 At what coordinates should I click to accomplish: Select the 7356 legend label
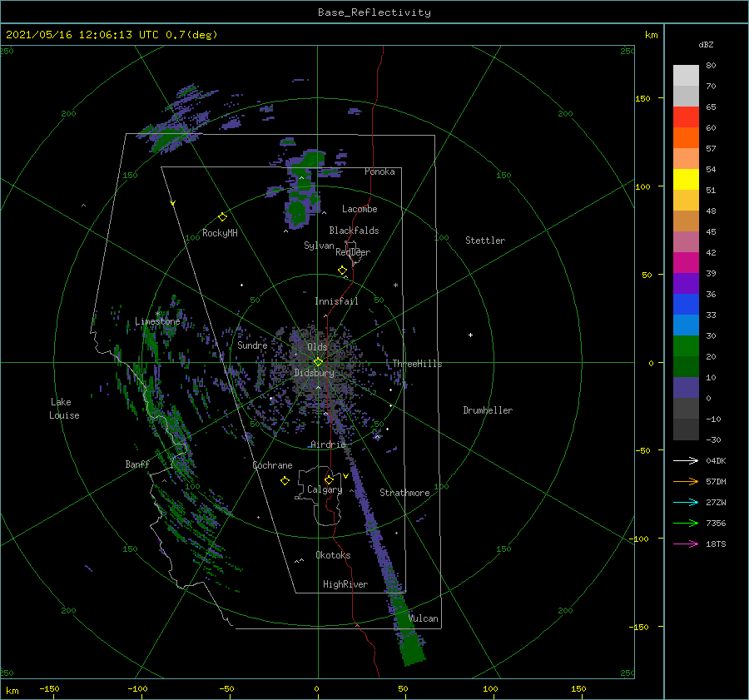(716, 524)
